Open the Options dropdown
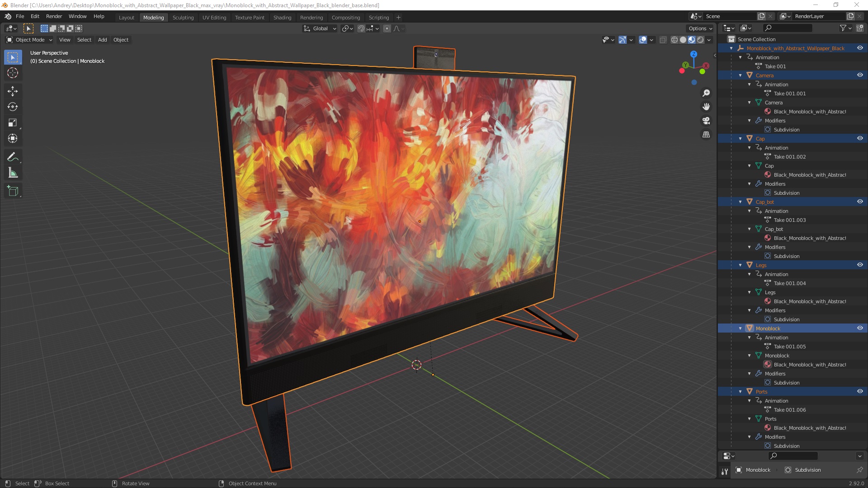 pyautogui.click(x=700, y=28)
